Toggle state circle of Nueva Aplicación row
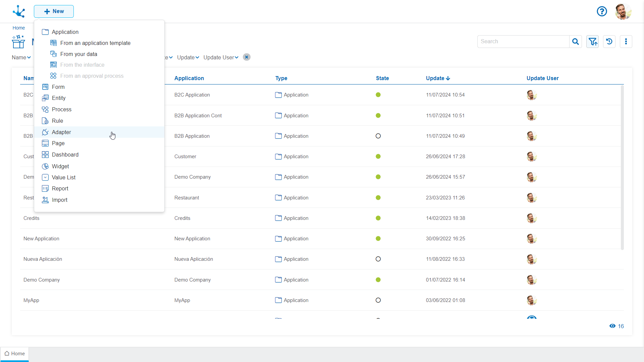 click(x=378, y=259)
